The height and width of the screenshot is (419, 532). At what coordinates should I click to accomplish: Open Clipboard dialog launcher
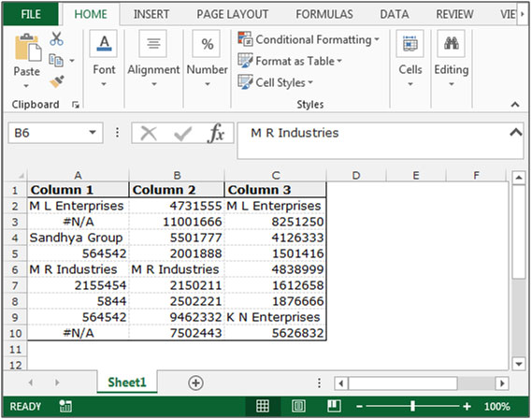tap(76, 105)
